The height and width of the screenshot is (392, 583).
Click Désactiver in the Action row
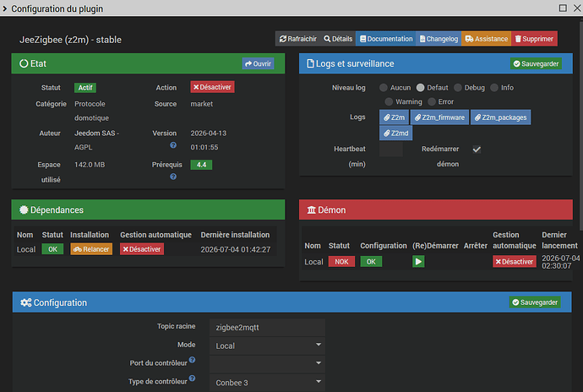212,87
